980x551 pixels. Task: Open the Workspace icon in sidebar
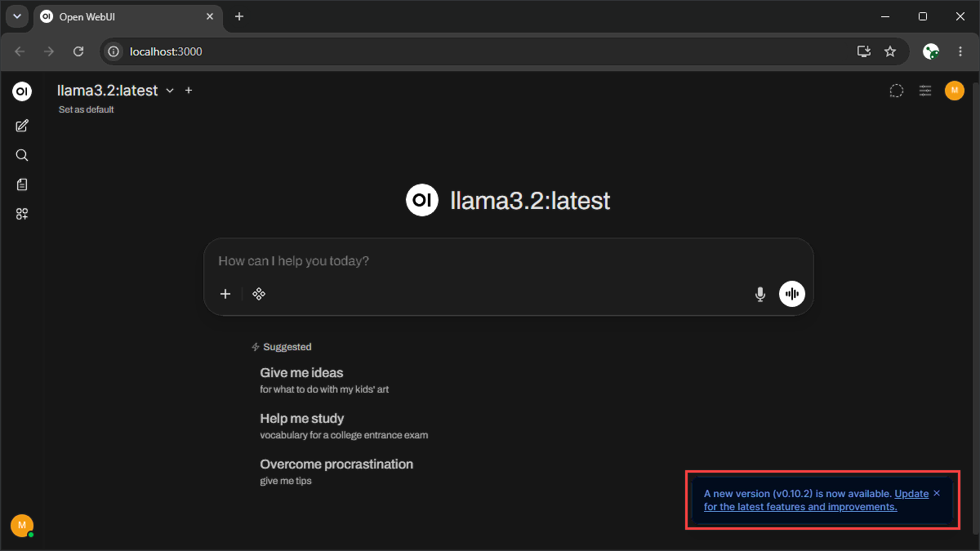[x=22, y=214]
